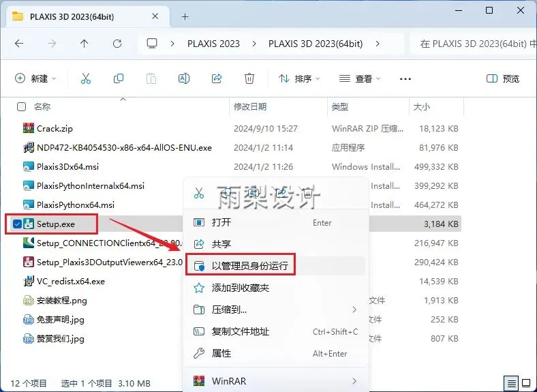Select NDP472-KB4054530-x86-x64-AllOS-ENU.exe
Viewport: 537px width, 392px height.
[124, 148]
